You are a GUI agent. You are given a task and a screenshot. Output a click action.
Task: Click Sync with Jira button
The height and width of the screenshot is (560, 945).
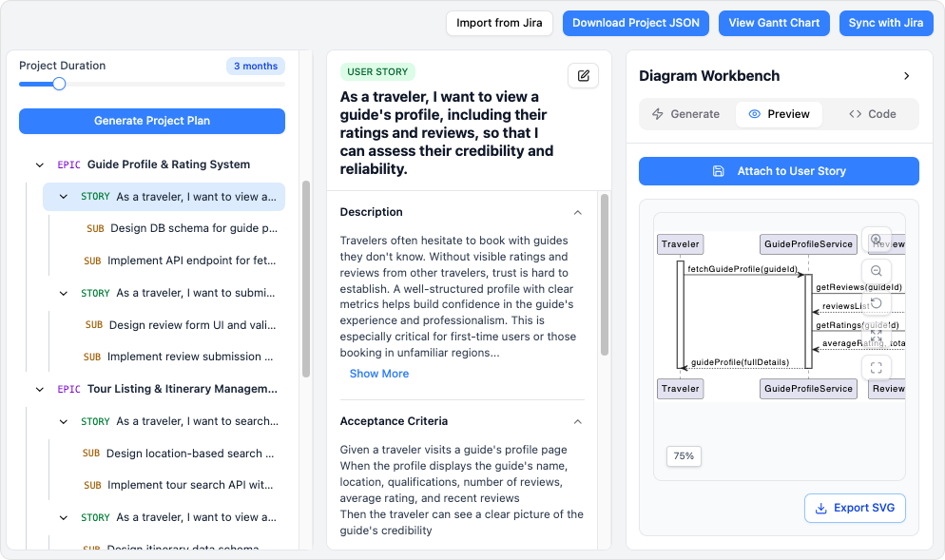(x=885, y=23)
